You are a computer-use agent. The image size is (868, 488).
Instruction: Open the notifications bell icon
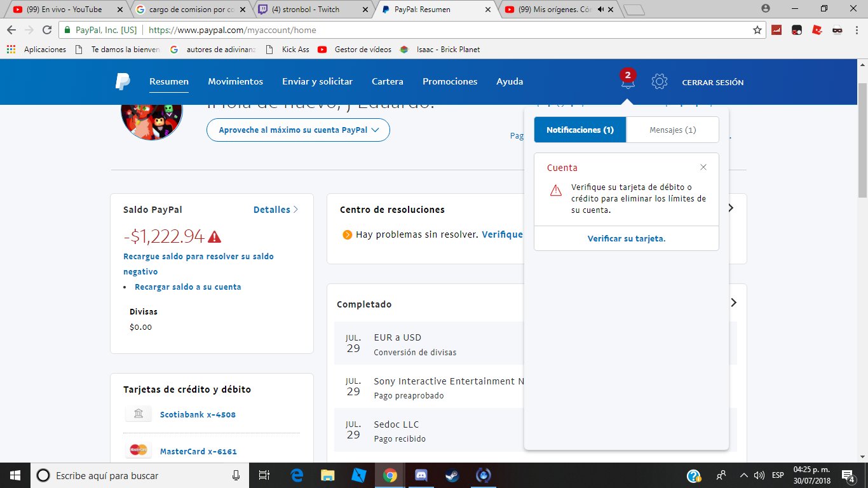[x=628, y=79]
